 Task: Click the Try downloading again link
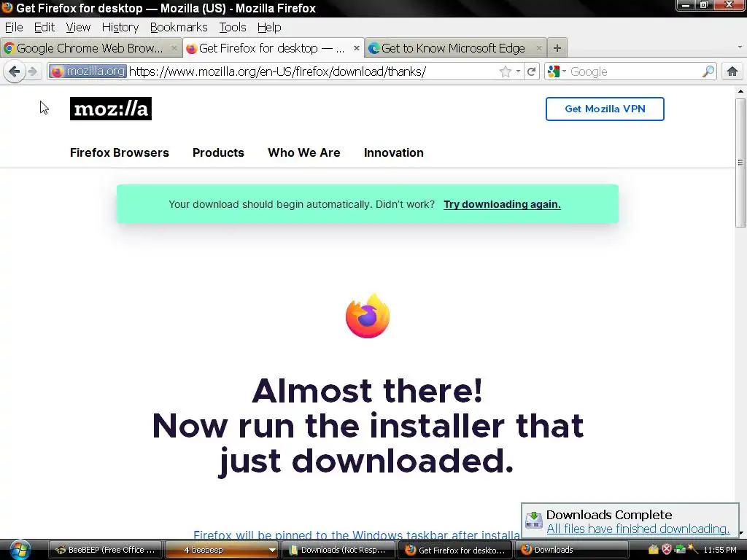coord(502,204)
